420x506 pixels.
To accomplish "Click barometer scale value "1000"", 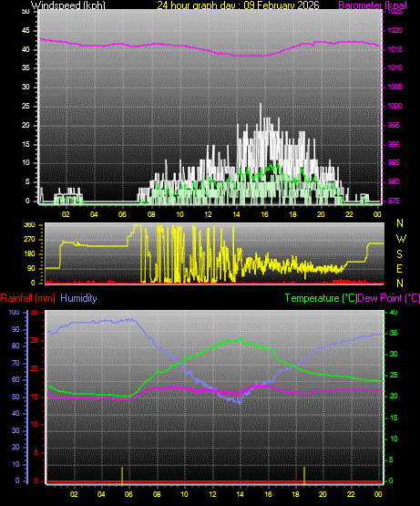I will click(395, 106).
